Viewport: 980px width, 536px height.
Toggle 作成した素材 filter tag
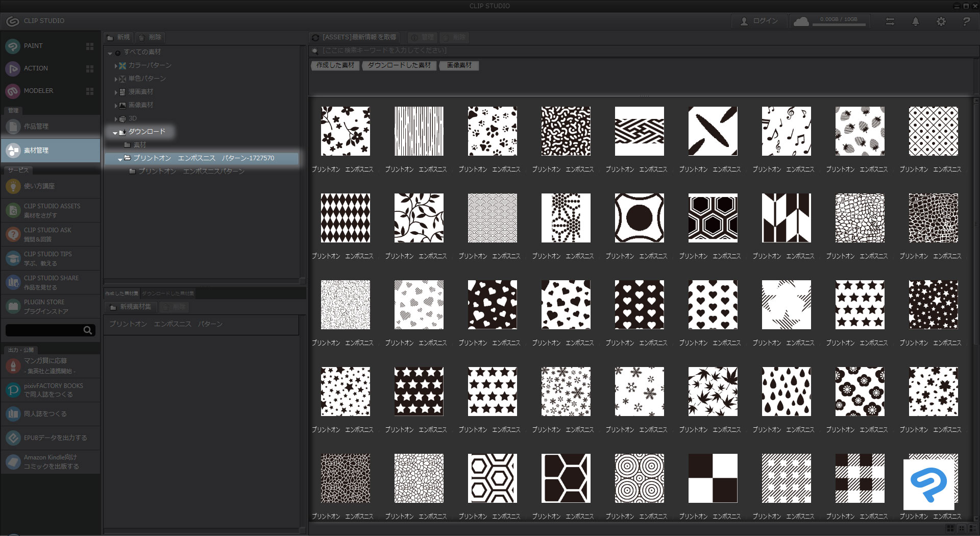tap(335, 65)
